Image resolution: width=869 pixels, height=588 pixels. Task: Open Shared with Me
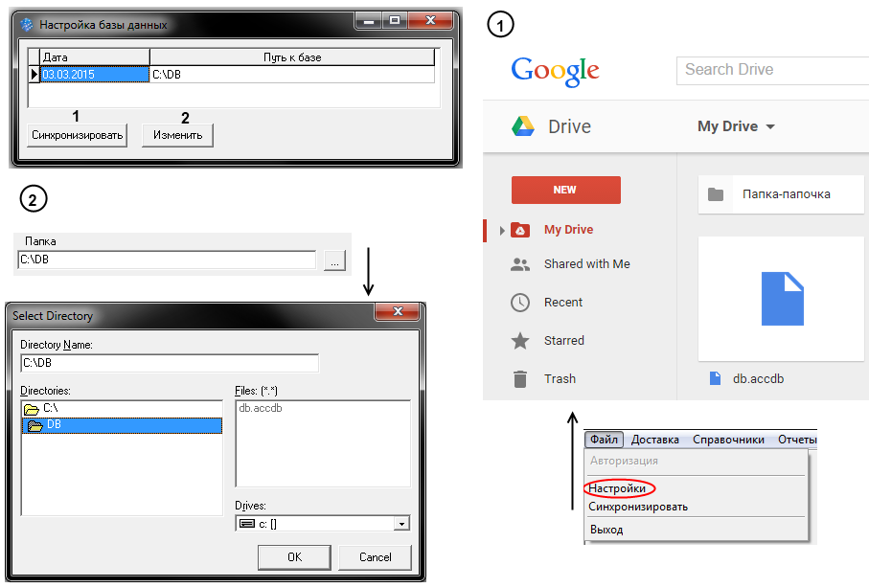(x=587, y=263)
